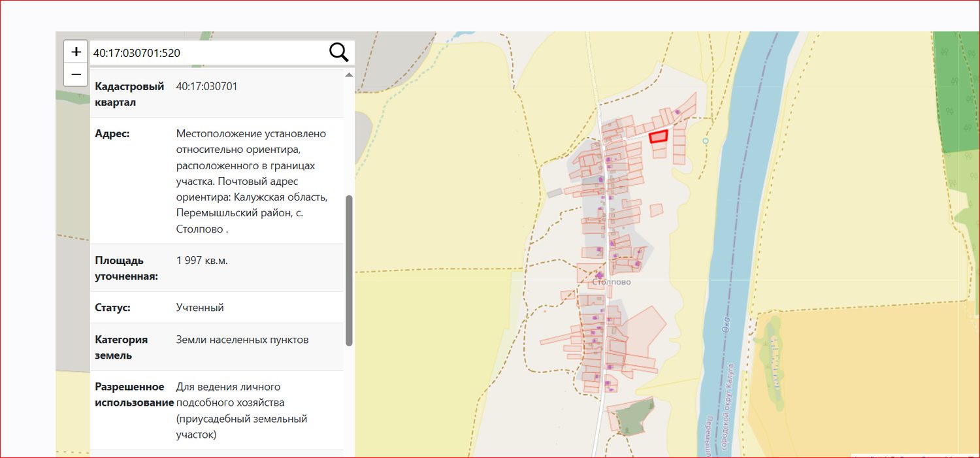Image resolution: width=980 pixels, height=458 pixels.
Task: Click the value 'Земли населенных пунктов'
Action: pyautogui.click(x=242, y=340)
